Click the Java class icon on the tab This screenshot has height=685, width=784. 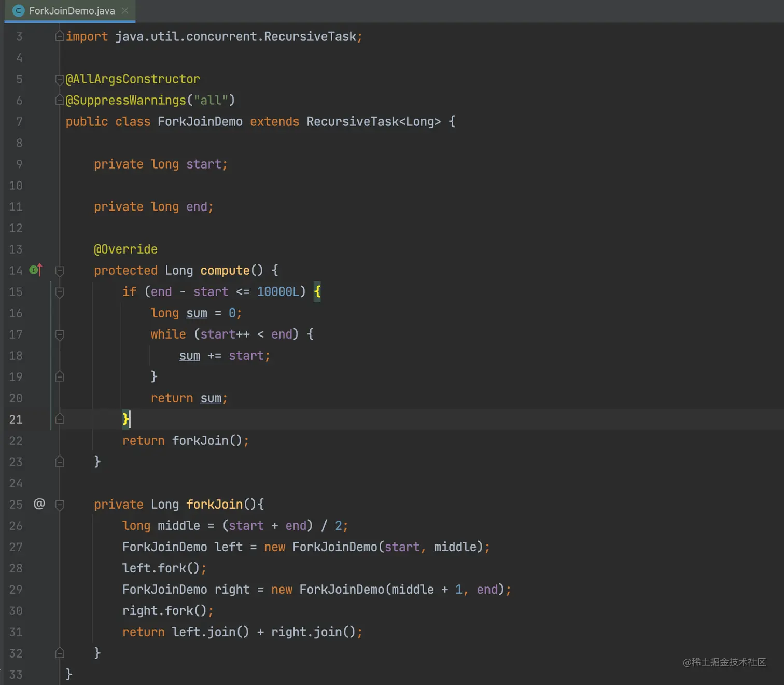(x=18, y=11)
